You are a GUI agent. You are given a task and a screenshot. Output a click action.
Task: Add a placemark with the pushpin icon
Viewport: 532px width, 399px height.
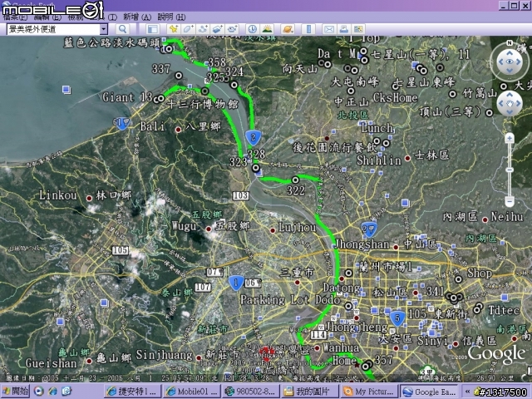(174, 29)
